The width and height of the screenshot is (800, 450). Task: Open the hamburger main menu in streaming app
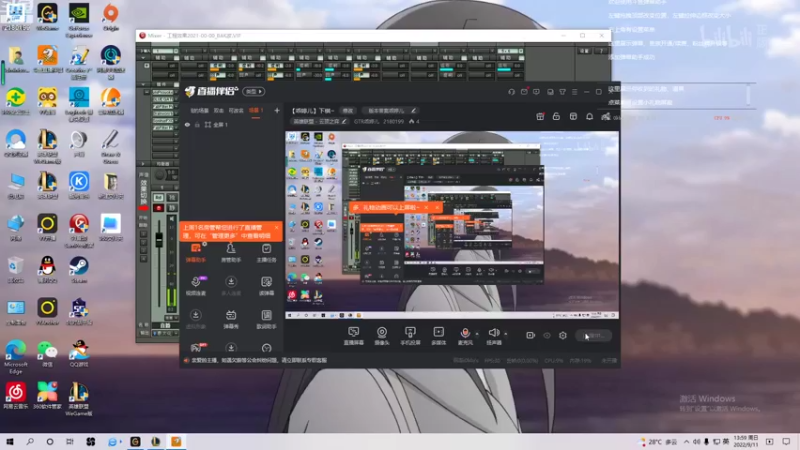click(x=574, y=92)
